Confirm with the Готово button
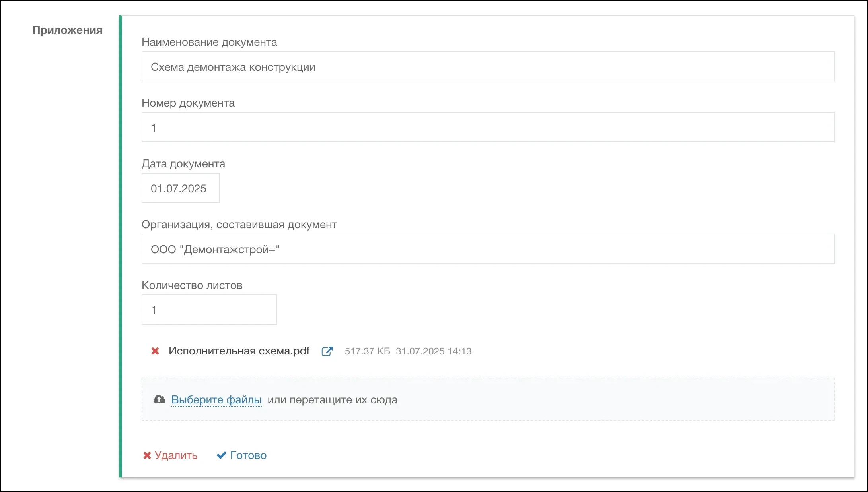Image resolution: width=868 pixels, height=492 pixels. pos(248,455)
